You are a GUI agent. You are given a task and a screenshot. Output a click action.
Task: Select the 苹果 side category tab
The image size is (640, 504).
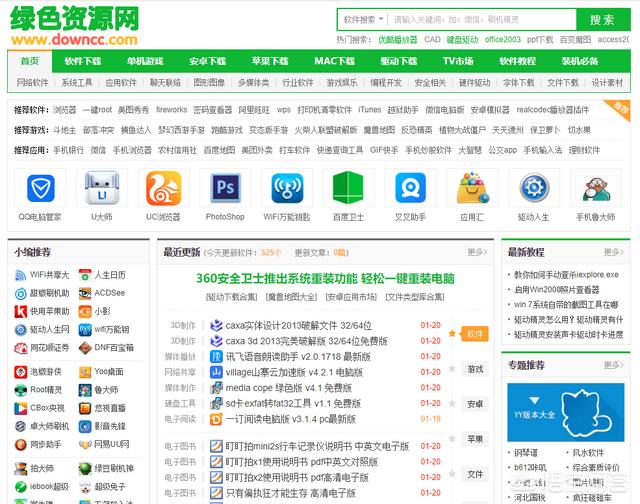tap(475, 440)
